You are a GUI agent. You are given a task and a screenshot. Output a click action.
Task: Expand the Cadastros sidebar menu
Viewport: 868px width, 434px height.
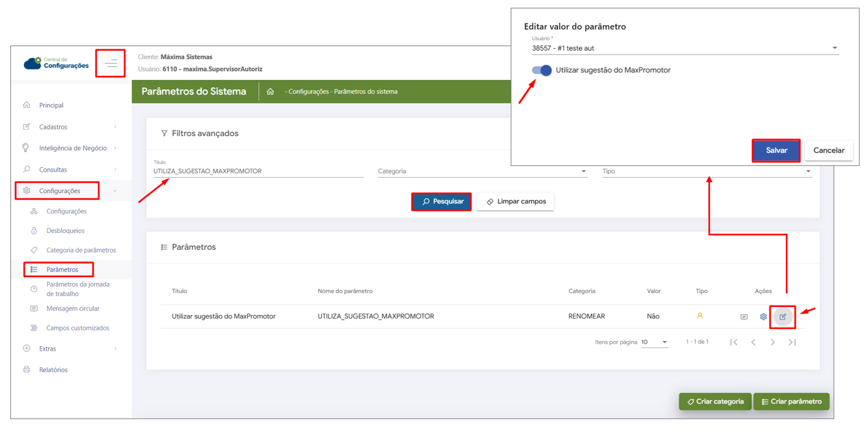70,127
